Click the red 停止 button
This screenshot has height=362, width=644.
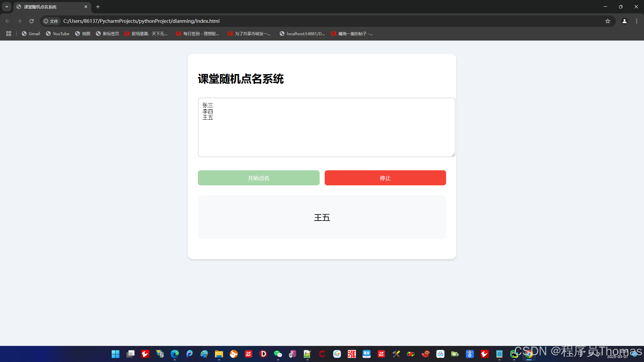(385, 178)
